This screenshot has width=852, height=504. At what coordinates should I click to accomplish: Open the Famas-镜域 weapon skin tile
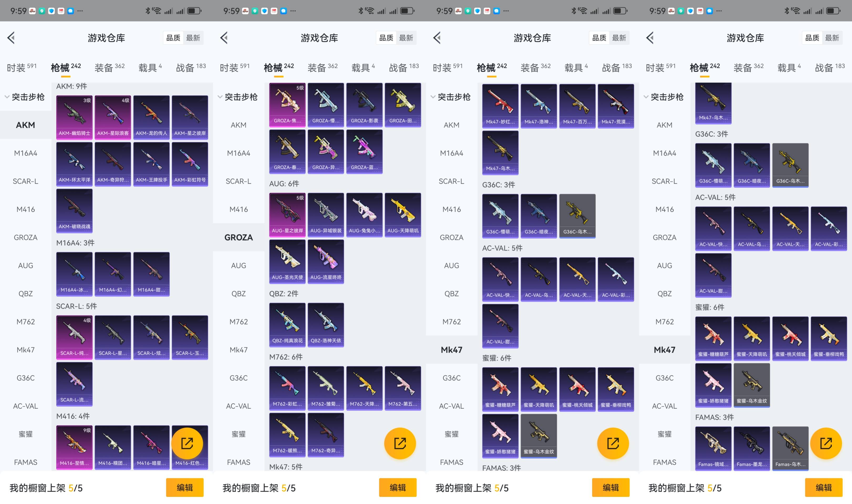[x=713, y=448]
